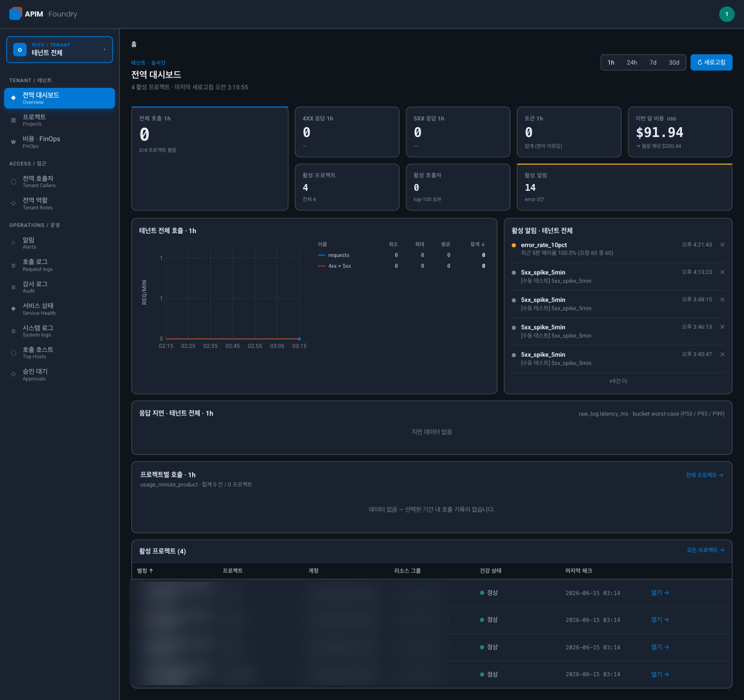Viewport: 744px width, 700px height.
Task: Click the 감사 로그 Audit icon
Action: 13,287
